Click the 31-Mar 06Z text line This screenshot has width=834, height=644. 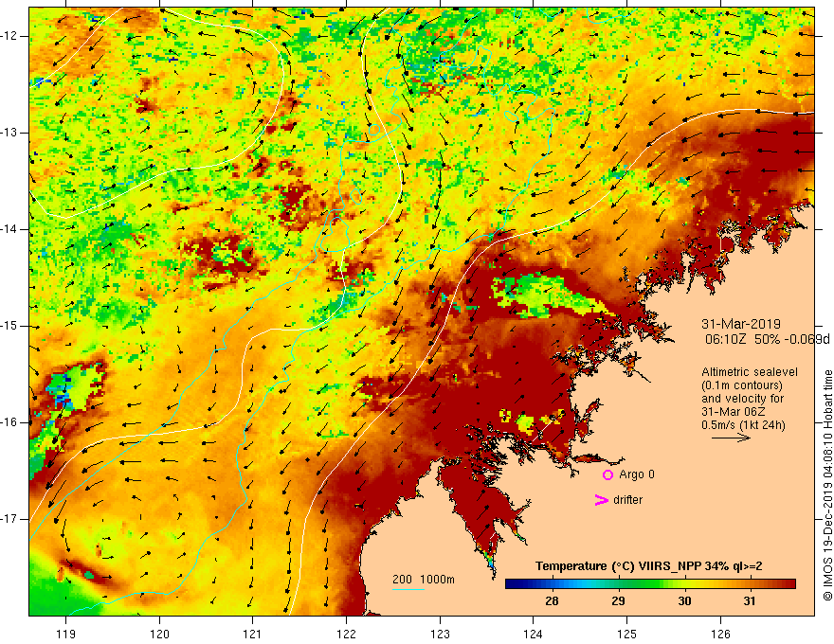pos(736,412)
